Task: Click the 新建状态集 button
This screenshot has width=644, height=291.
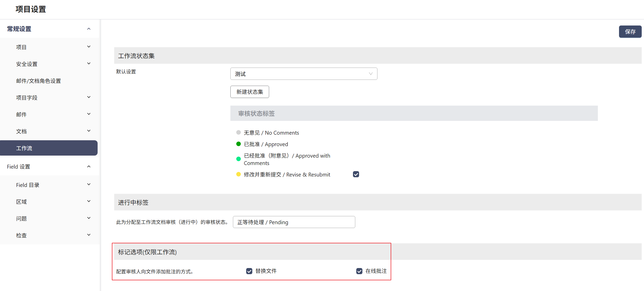Action: pyautogui.click(x=249, y=92)
